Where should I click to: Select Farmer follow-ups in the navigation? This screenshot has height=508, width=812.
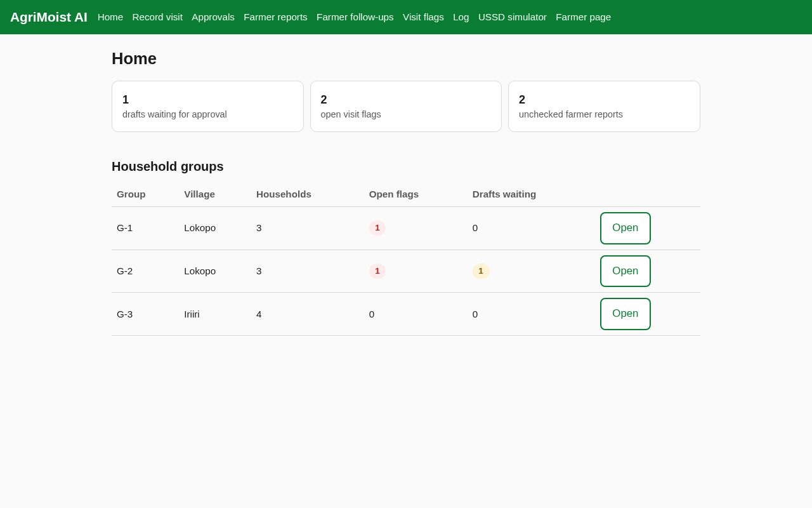(x=355, y=17)
